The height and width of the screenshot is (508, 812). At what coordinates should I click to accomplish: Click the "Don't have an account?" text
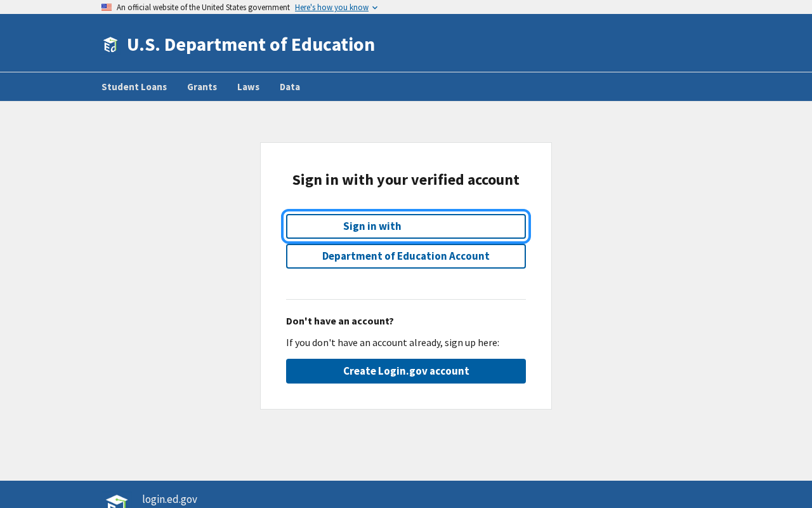click(340, 321)
